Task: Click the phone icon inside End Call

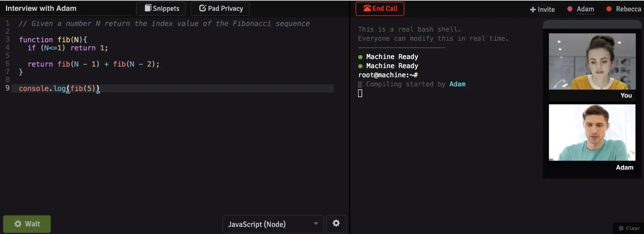Action: (367, 8)
